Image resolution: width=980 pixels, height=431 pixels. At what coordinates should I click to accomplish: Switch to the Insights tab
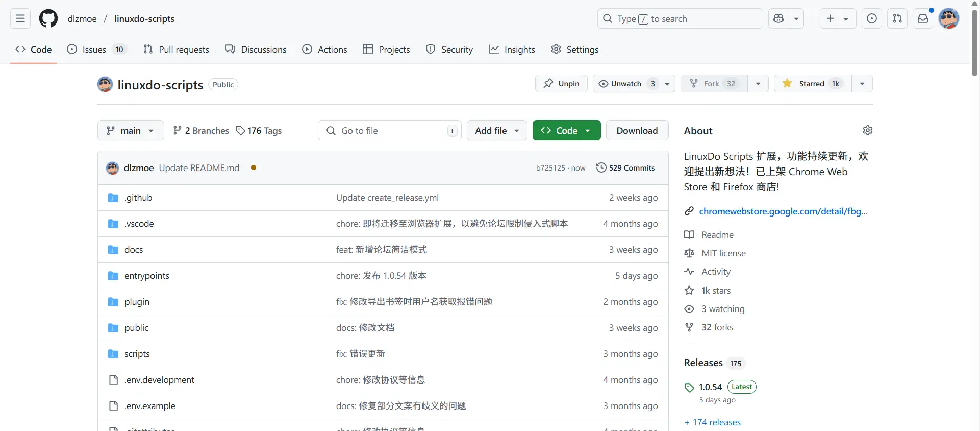pos(512,50)
